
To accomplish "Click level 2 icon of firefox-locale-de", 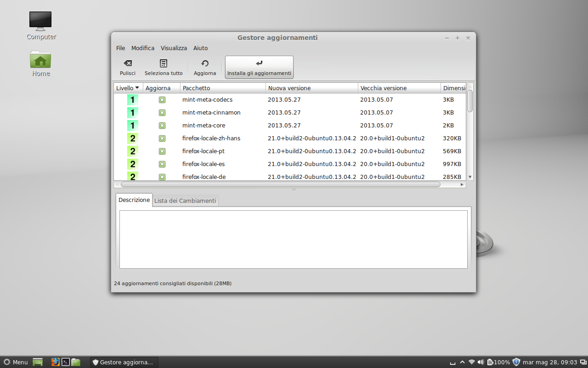I will pos(133,176).
